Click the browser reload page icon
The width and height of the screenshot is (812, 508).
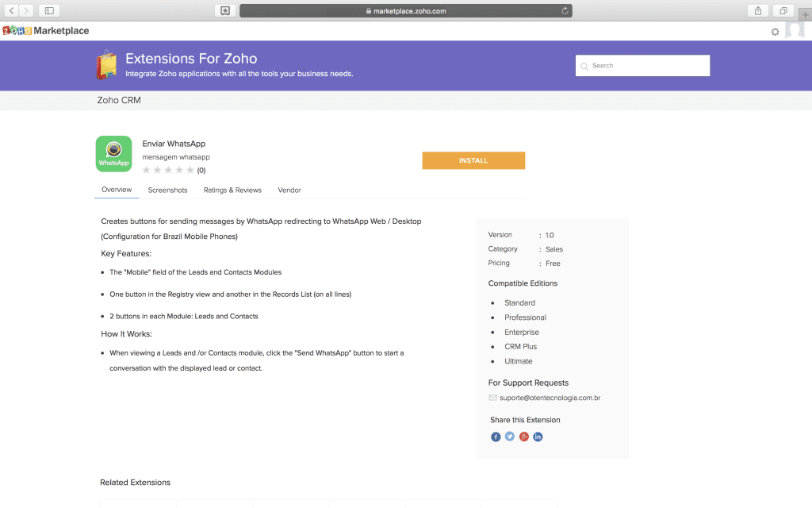click(565, 11)
